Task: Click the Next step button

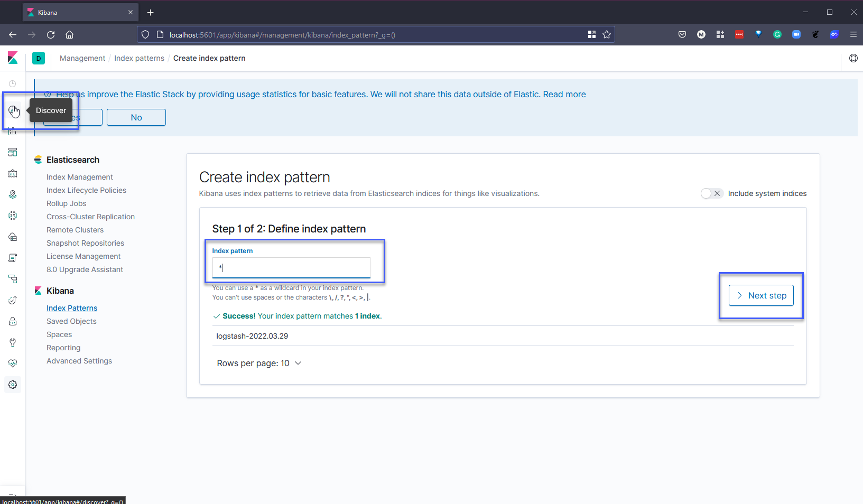Action: click(x=761, y=295)
